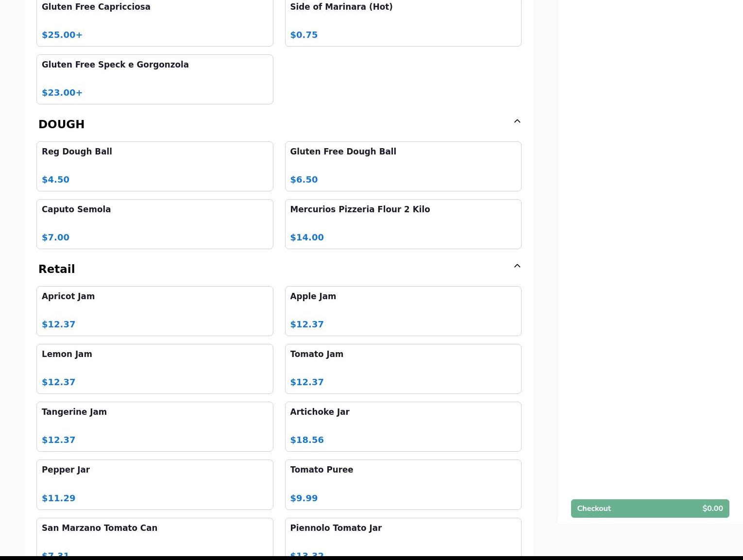
Task: Open the Caputo Semola item card
Action: tap(154, 224)
